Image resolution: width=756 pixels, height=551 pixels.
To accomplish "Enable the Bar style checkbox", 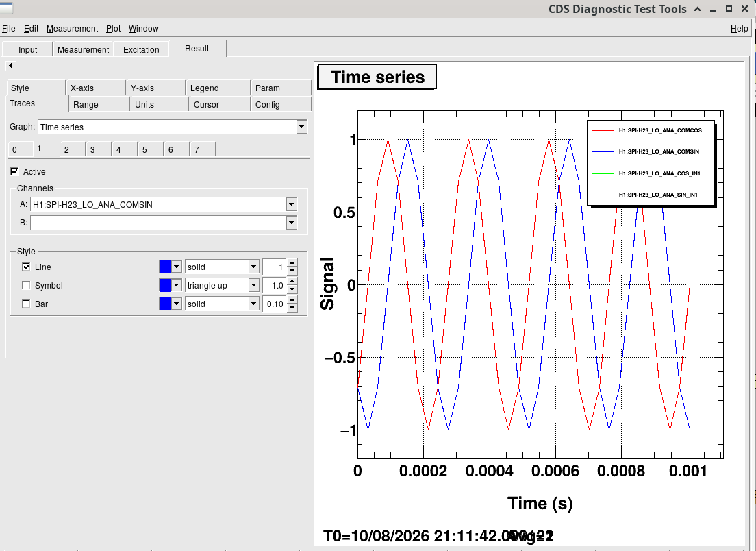I will tap(26, 304).
